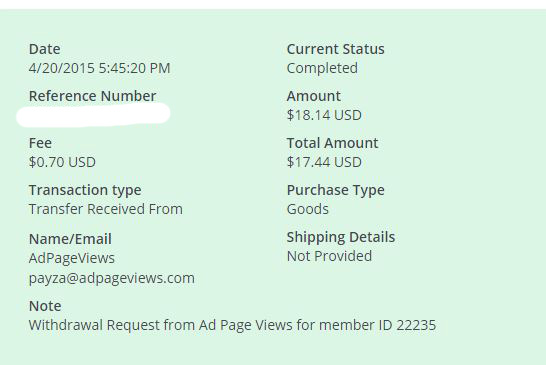The image size is (546, 365).
Task: Click the Reference Number label
Action: (x=93, y=96)
